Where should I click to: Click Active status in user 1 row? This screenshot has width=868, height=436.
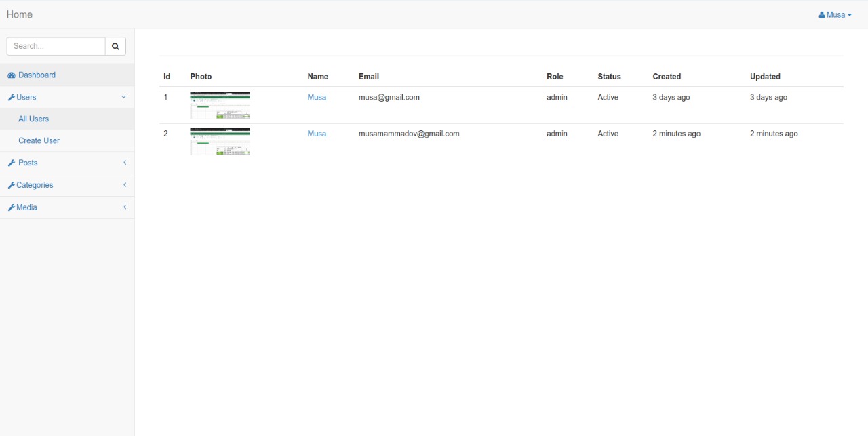[608, 97]
